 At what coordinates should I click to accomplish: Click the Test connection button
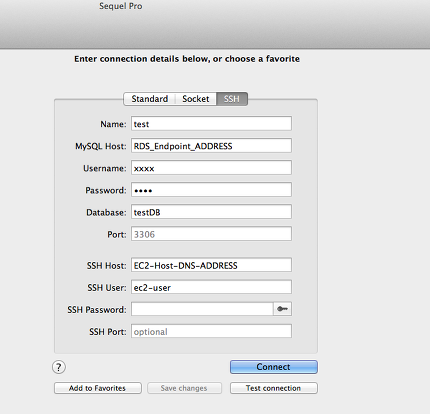274,388
